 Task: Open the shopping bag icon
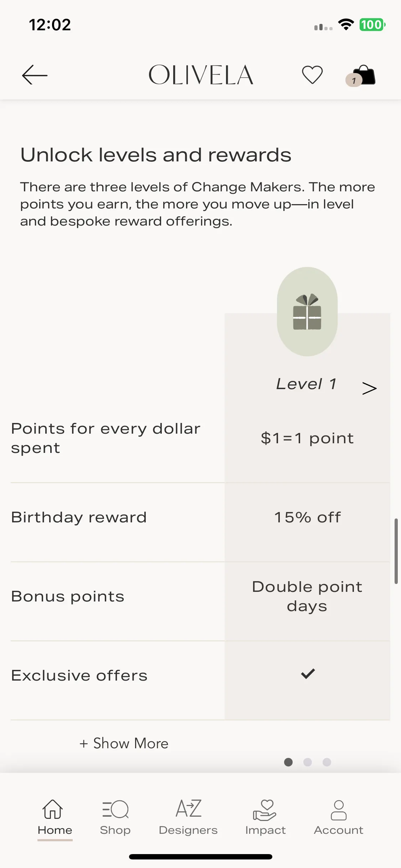[x=364, y=75]
